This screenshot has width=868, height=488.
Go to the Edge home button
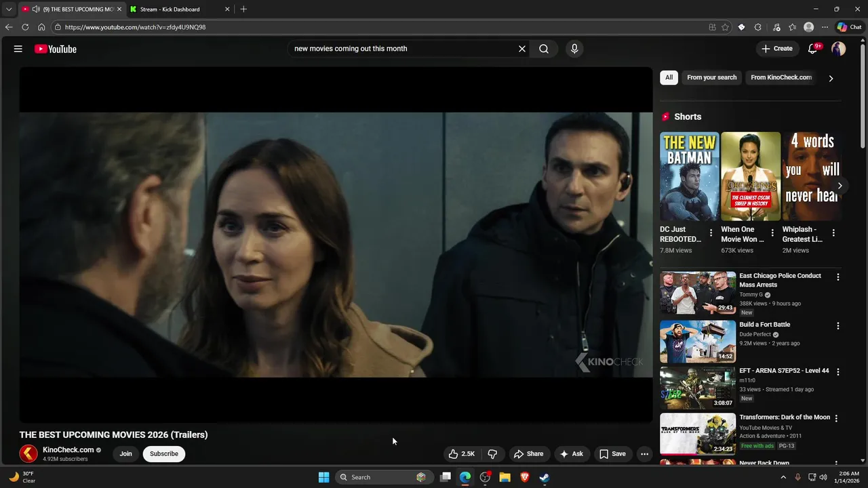(x=41, y=27)
